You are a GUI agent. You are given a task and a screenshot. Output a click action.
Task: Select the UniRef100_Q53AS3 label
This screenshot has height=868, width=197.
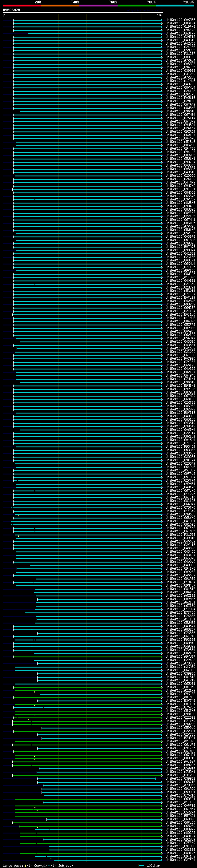point(180,450)
